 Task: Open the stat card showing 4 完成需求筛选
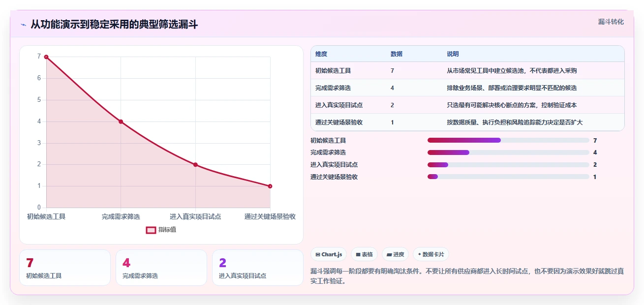coord(161,268)
